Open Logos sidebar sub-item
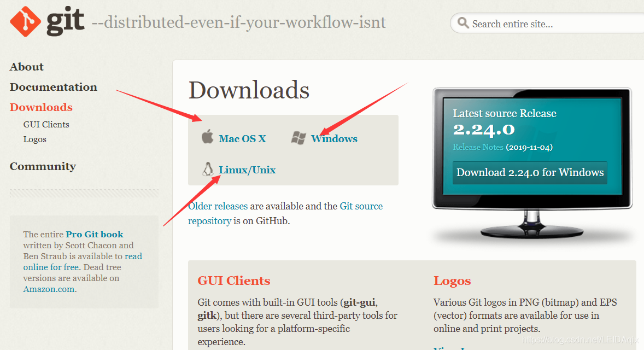The width and height of the screenshot is (644, 350). click(34, 139)
